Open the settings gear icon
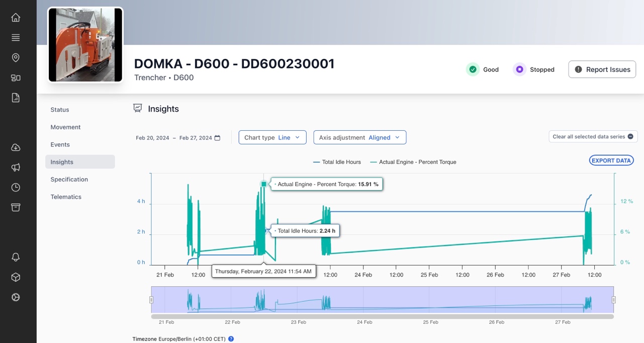644x343 pixels. [x=16, y=297]
